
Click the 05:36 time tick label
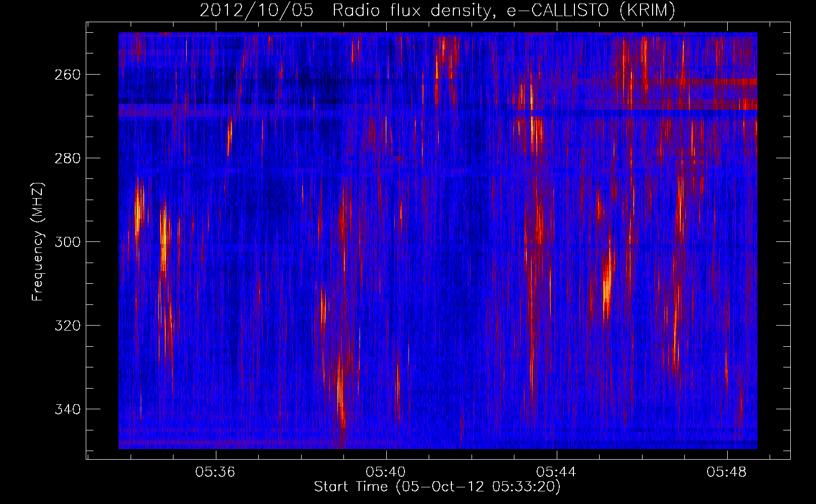[x=216, y=472]
